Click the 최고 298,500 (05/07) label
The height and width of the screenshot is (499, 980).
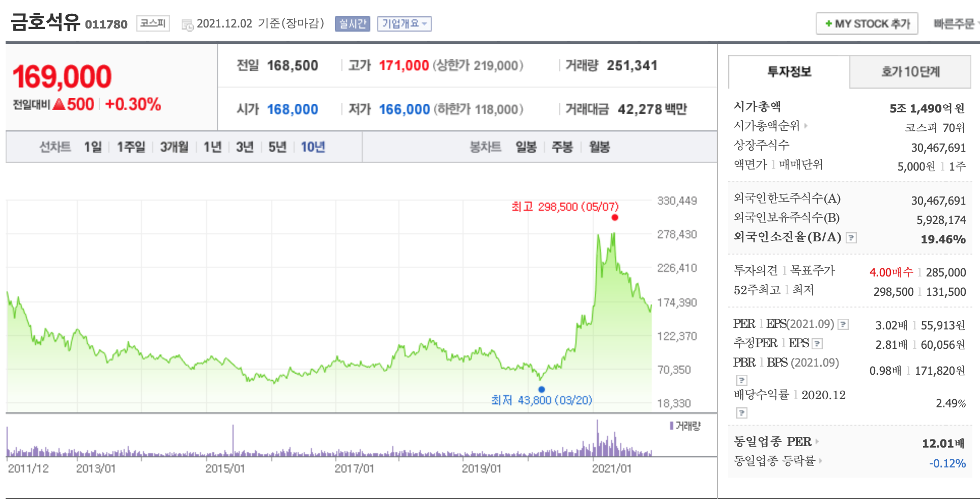point(565,207)
